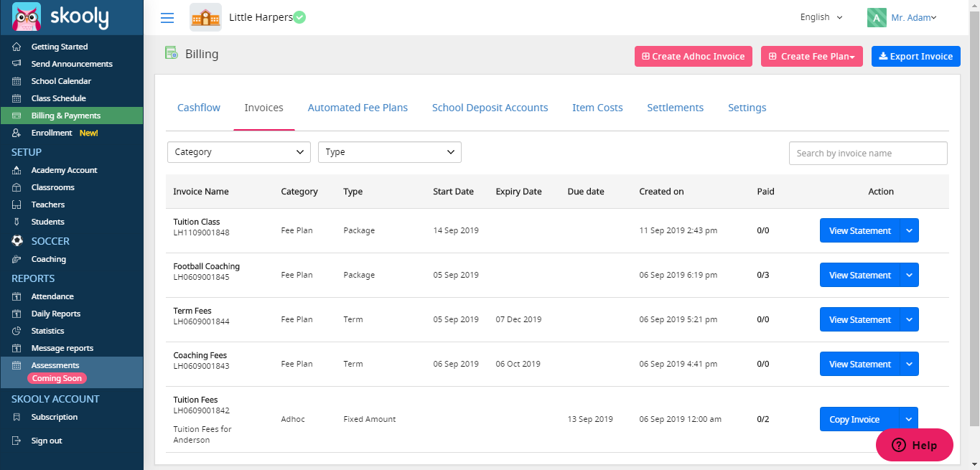Open the Mr. Adam user menu
The width and height of the screenshot is (980, 470).
pos(913,18)
